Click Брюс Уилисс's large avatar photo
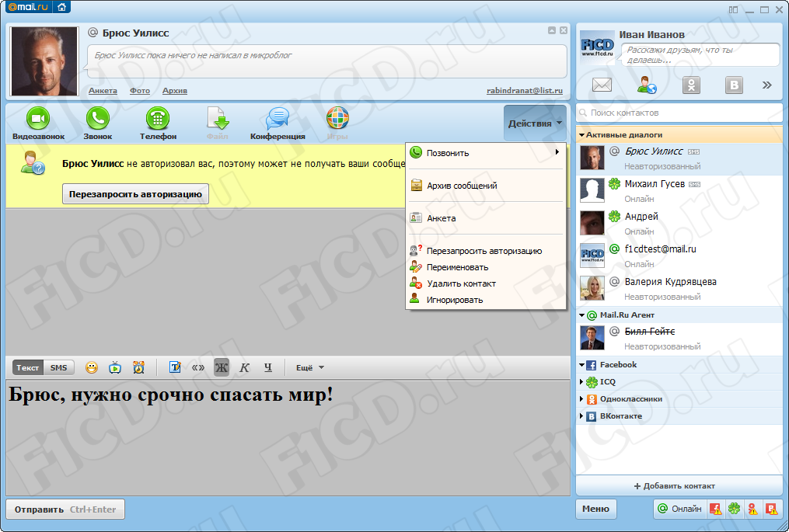The height and width of the screenshot is (532, 789). [x=44, y=61]
